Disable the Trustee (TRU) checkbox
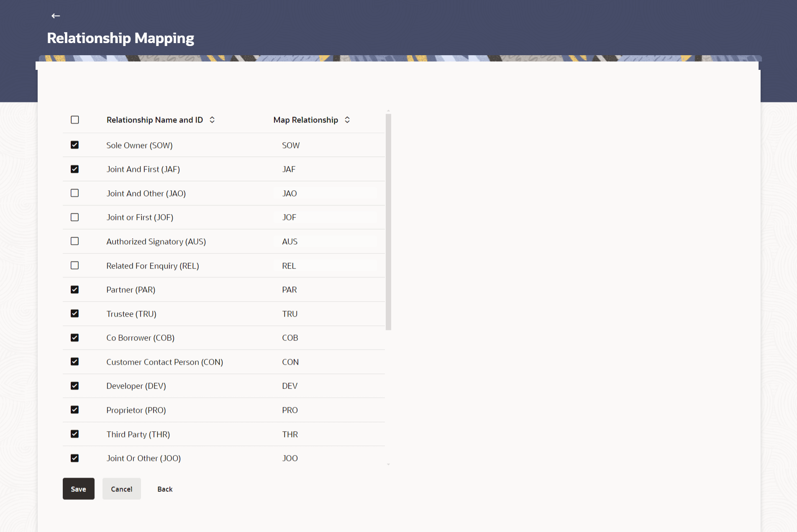 (74, 313)
